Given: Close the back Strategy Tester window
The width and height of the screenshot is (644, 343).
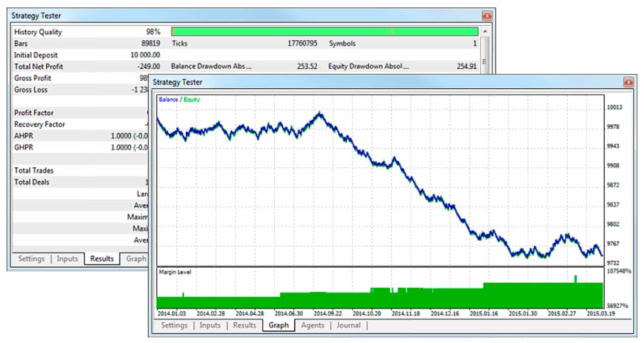Looking at the screenshot, I should pos(487,15).
